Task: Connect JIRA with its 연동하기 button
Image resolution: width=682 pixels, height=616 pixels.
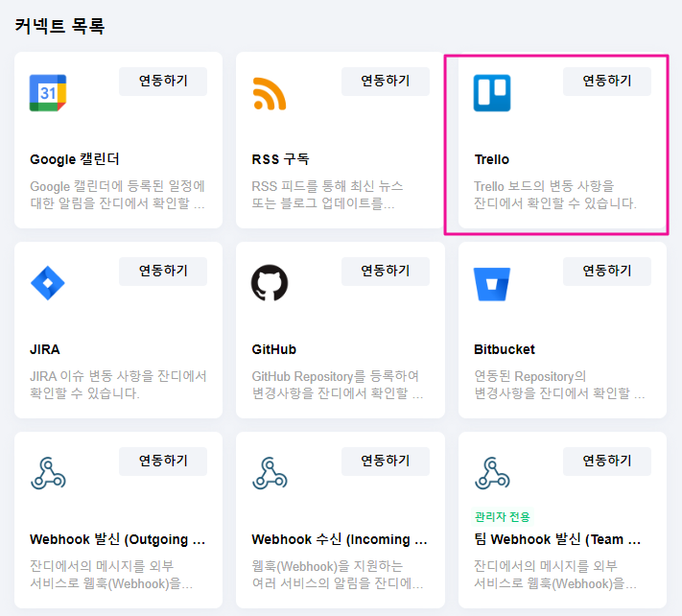Action: (163, 271)
